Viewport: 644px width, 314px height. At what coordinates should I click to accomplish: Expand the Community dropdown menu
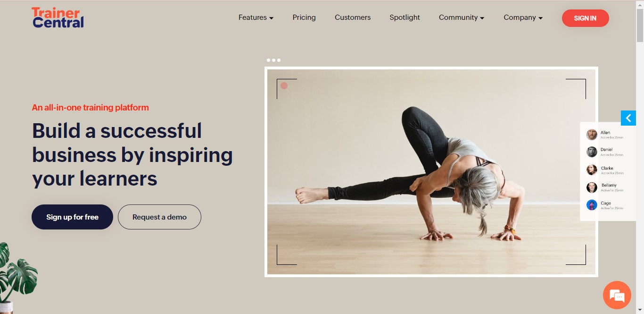point(462,17)
